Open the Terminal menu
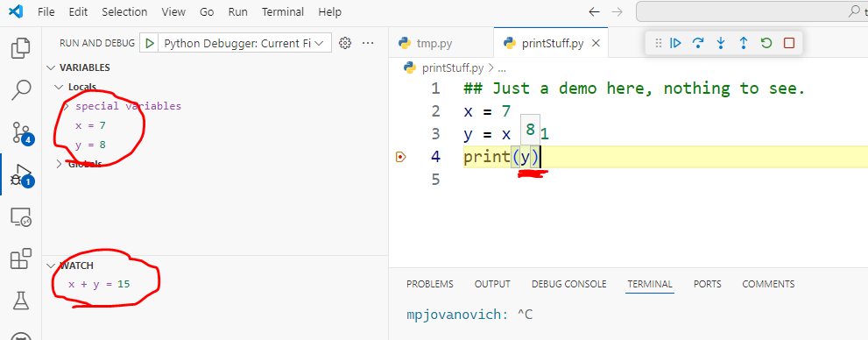Viewport: 868px width, 340px height. coord(283,11)
